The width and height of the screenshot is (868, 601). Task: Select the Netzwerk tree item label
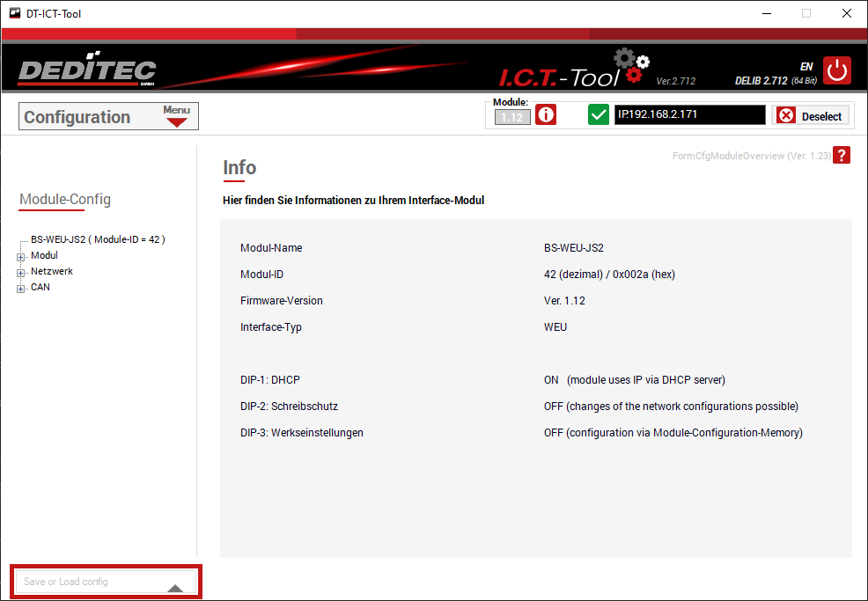click(x=52, y=271)
